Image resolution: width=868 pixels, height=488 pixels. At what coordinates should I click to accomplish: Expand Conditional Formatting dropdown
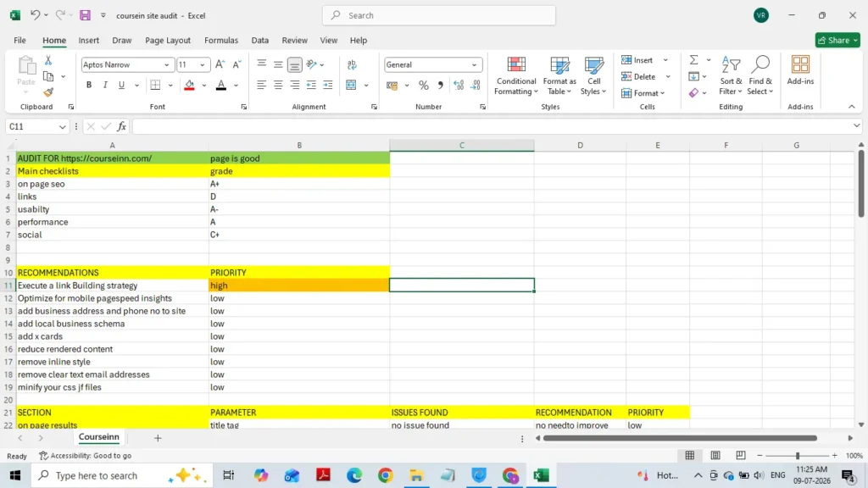click(516, 75)
